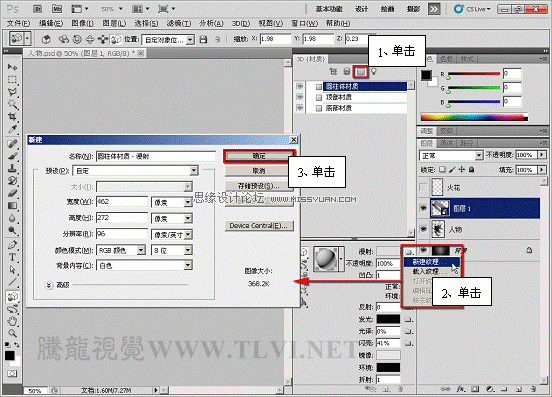Choose 载入纹理 from the texture menu
Screen dimensions: 552x397
[431, 271]
